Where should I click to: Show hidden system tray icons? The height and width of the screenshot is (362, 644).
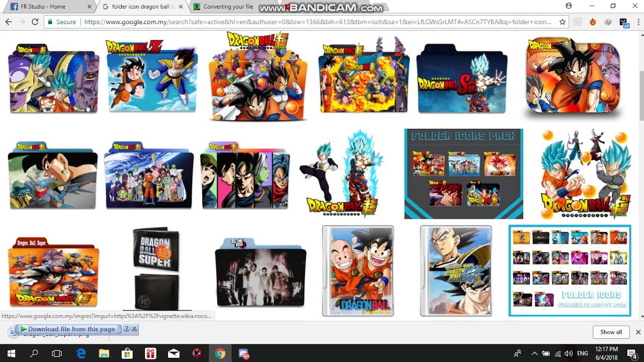(534, 353)
